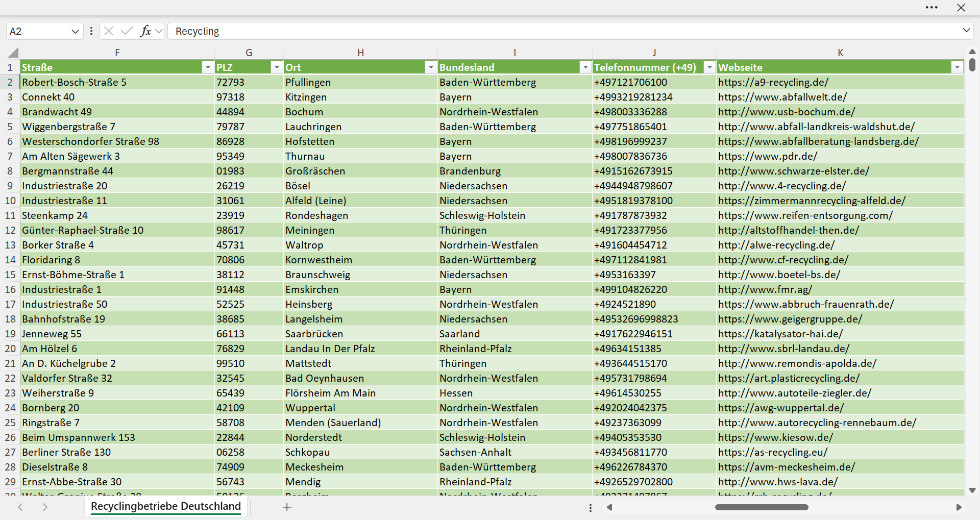Viewport: 980px width, 520px height.
Task: Select cell with PLZ 97318
Action: click(249, 97)
